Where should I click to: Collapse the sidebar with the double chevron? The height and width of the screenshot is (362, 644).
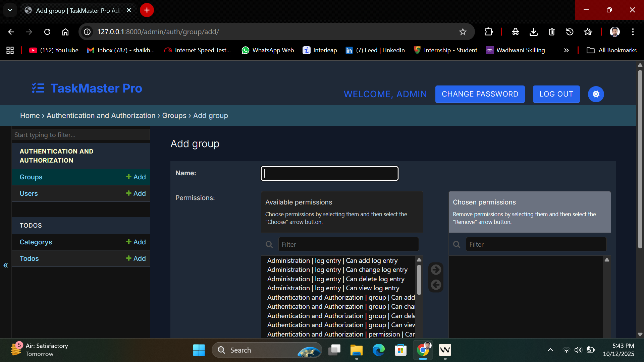tap(6, 265)
